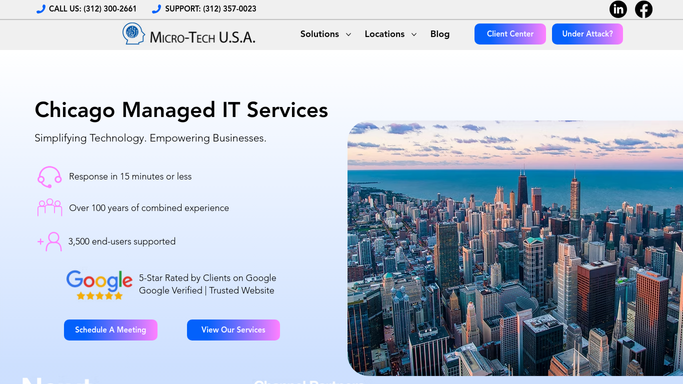Viewport: 683px width, 384px height.
Task: Open the Locations menu item
Action: point(385,34)
